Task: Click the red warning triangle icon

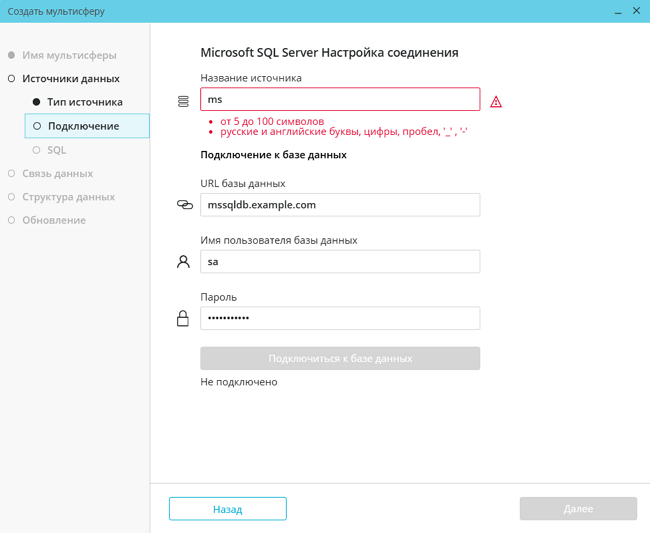Action: [x=496, y=102]
